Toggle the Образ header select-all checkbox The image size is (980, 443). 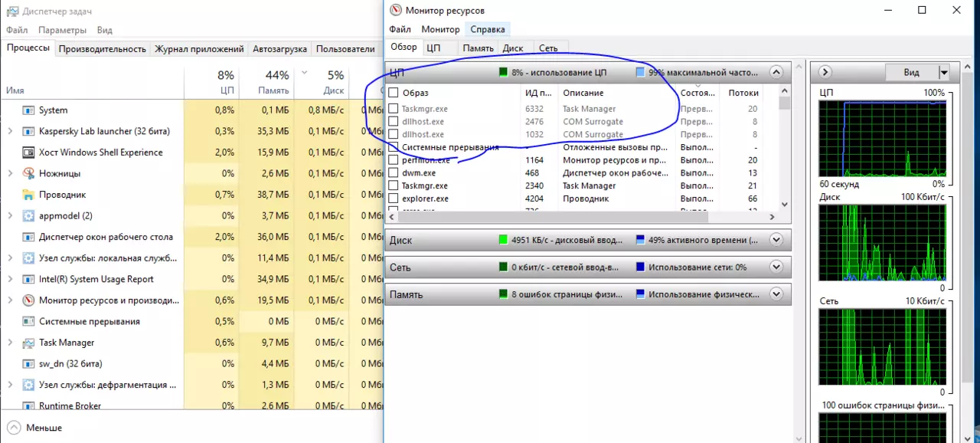(394, 93)
